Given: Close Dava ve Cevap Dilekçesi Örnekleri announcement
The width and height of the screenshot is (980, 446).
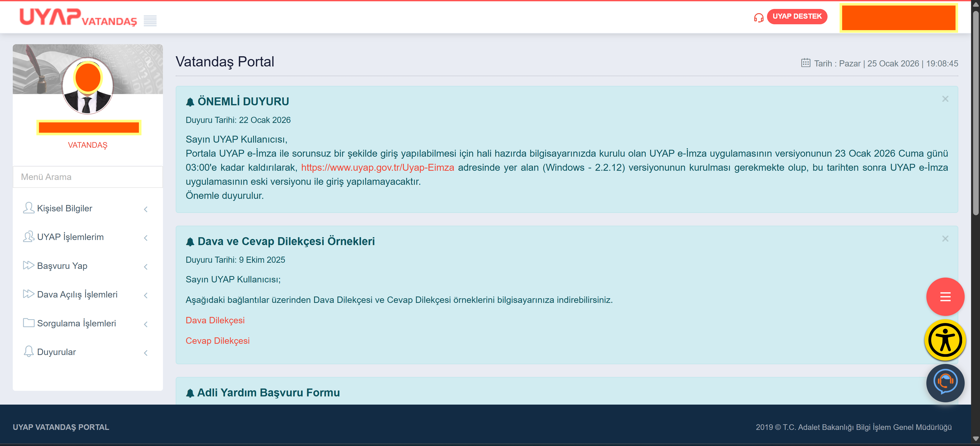Looking at the screenshot, I should pyautogui.click(x=945, y=239).
